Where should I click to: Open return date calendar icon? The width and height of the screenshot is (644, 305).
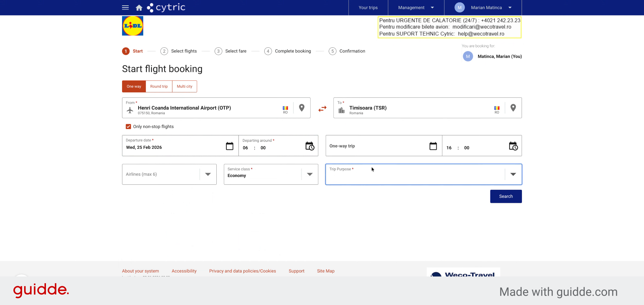[433, 146]
